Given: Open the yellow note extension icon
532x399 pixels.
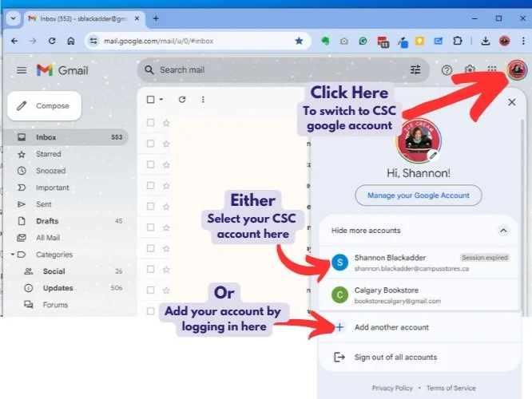Looking at the screenshot, I should (419, 41).
